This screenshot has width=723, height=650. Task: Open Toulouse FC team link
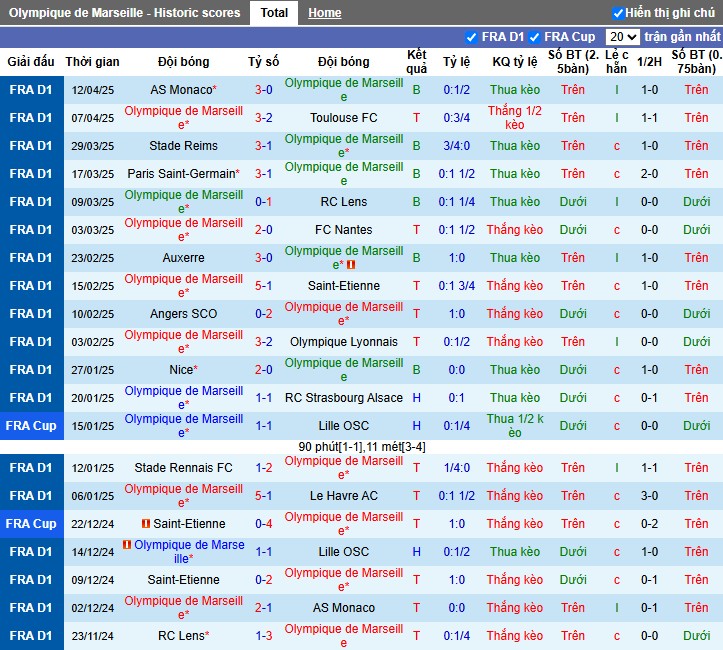click(x=344, y=118)
